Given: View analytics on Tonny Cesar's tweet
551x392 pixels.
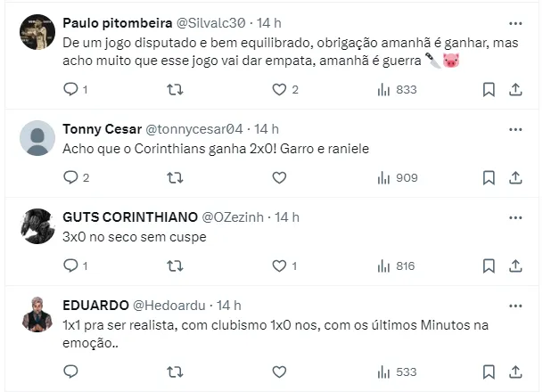Looking at the screenshot, I should point(384,177).
